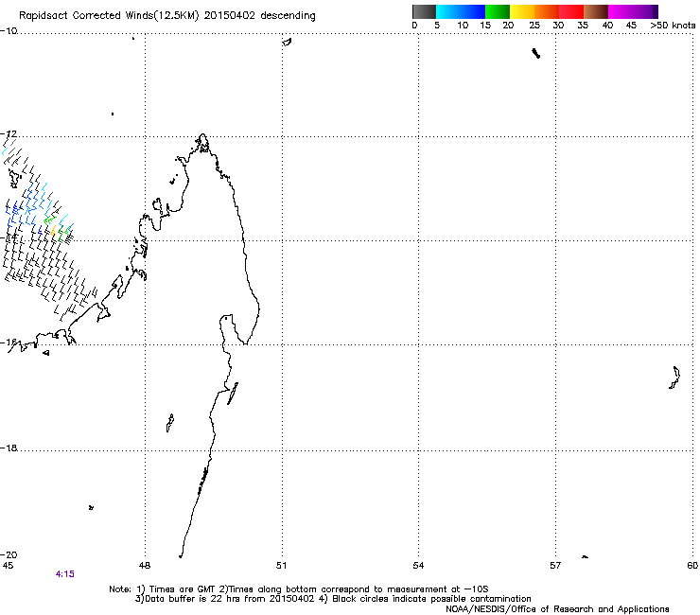Screen dimensions: 700x615
Task: Click the purple '4:15' swath time label
Action: [64, 574]
